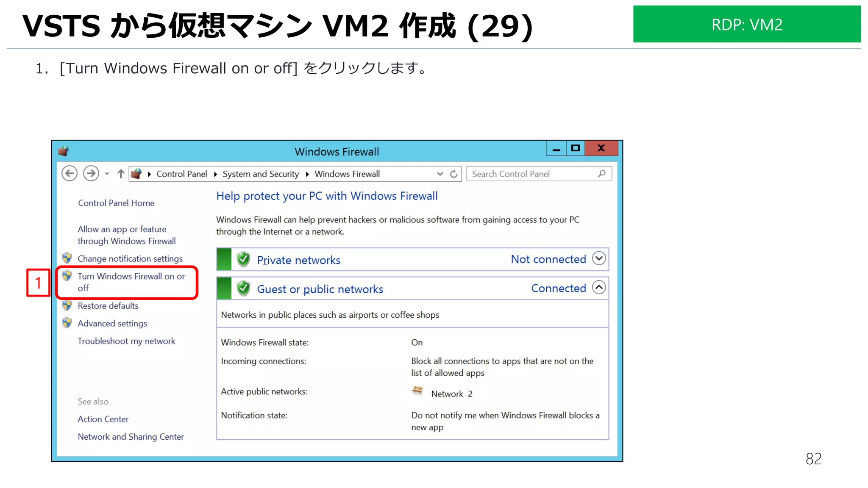Click shield icon beside Change notification settings
The width and height of the screenshot is (868, 488).
pyautogui.click(x=67, y=258)
